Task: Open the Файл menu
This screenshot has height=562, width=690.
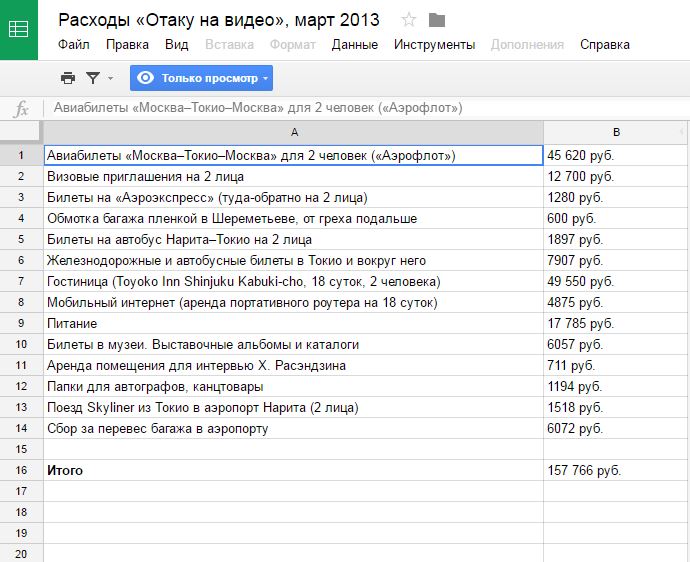Action: (73, 44)
